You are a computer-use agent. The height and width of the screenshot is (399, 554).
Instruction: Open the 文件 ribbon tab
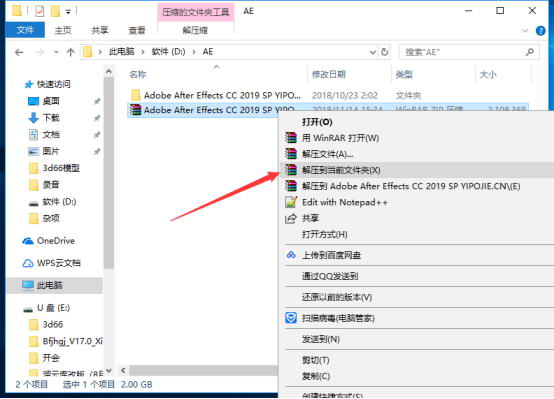(25, 30)
